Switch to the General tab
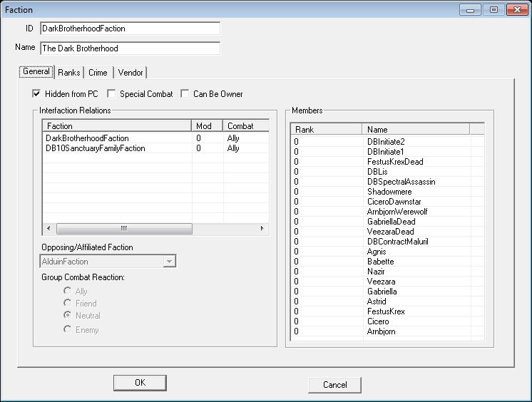 (x=36, y=71)
